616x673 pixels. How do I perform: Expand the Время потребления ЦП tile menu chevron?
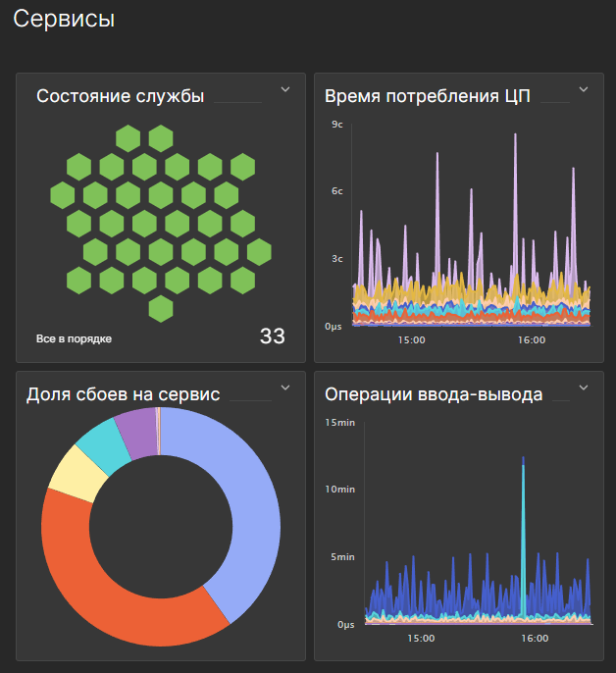point(583,89)
